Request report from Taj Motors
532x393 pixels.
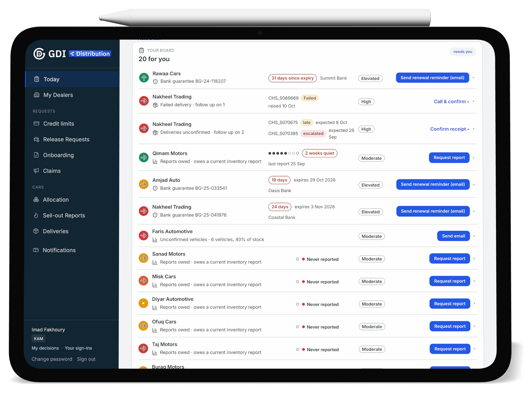(x=450, y=349)
